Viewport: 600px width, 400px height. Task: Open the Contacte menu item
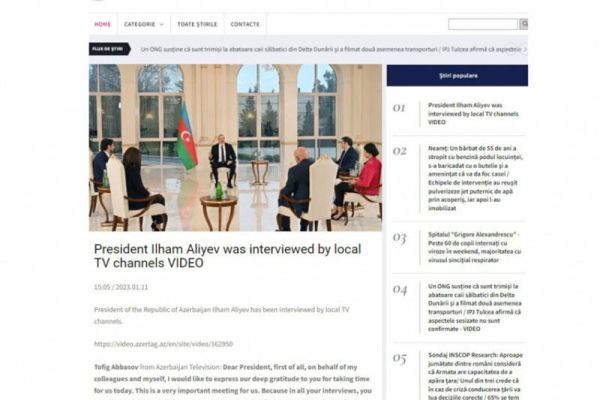click(245, 24)
